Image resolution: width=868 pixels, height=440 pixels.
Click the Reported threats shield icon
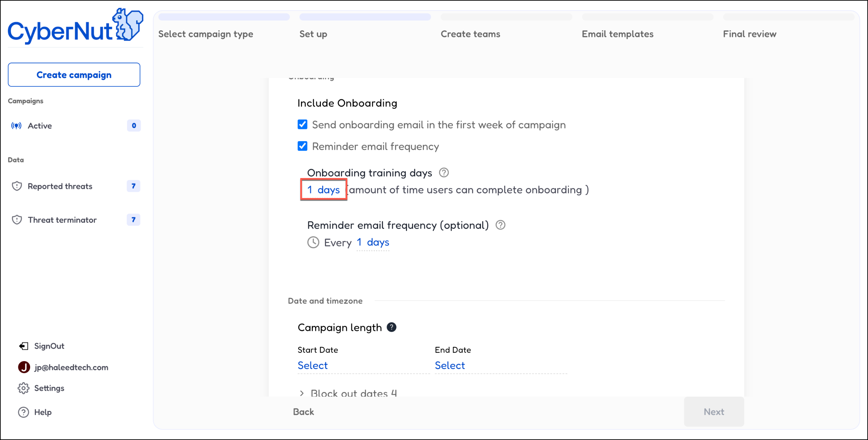pos(17,186)
